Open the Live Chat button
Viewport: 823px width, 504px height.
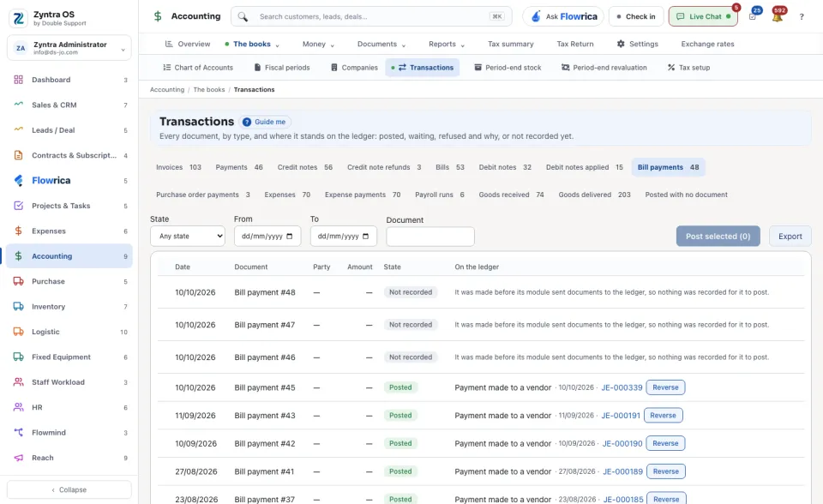(703, 17)
